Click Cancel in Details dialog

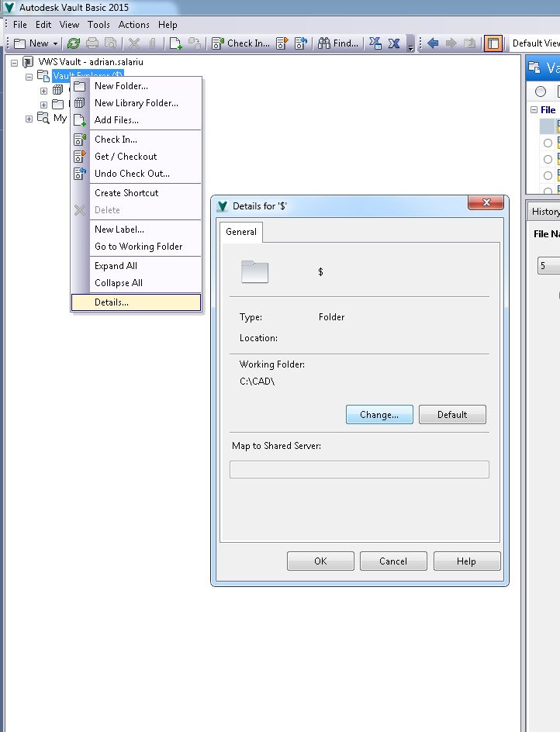click(393, 561)
